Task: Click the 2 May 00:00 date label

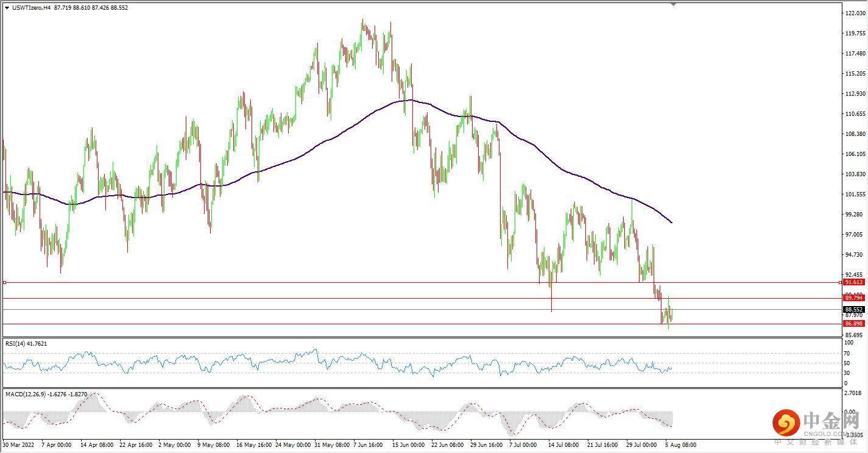Action: [175, 445]
